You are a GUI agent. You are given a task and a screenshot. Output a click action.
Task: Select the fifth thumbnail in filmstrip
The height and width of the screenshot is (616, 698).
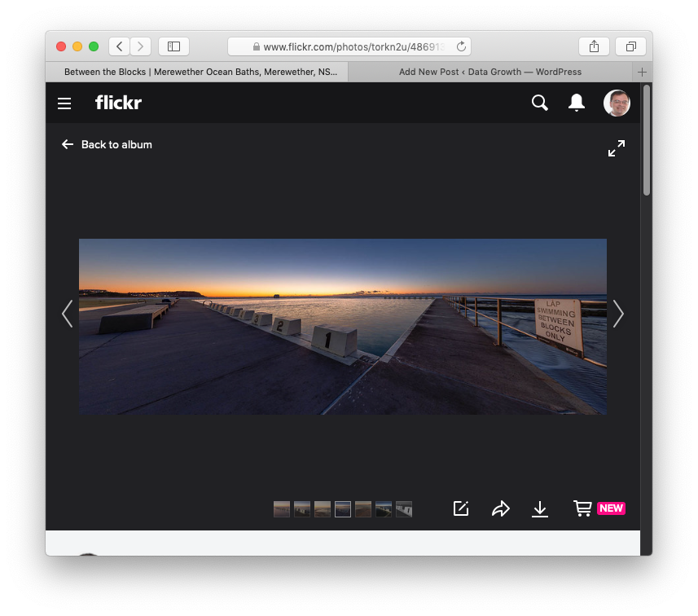coord(363,509)
